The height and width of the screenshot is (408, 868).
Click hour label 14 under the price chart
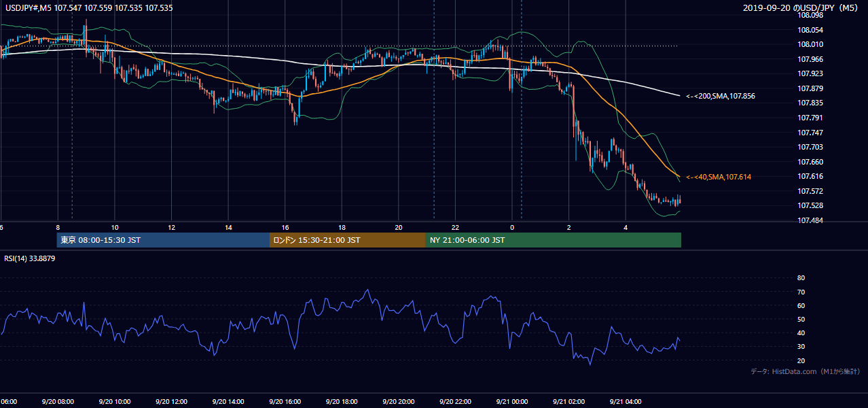pos(229,227)
